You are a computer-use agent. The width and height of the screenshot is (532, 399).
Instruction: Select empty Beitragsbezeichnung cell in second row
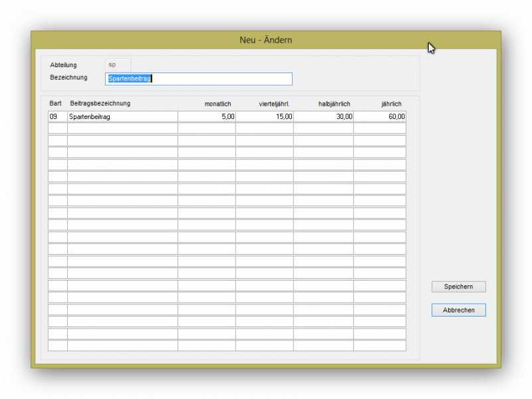coord(122,128)
